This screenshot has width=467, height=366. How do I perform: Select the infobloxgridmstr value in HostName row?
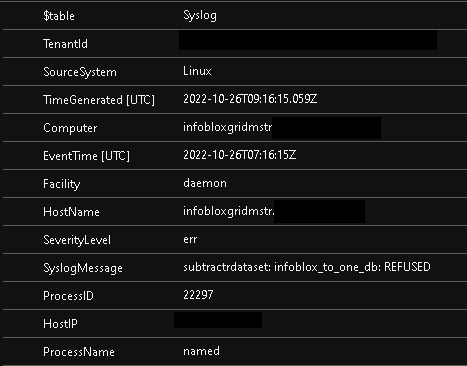point(229,211)
